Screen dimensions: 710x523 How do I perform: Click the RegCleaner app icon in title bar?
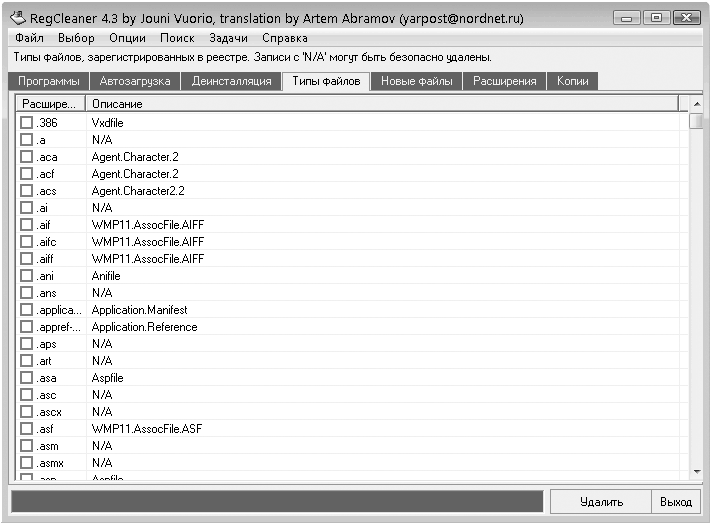click(x=18, y=18)
